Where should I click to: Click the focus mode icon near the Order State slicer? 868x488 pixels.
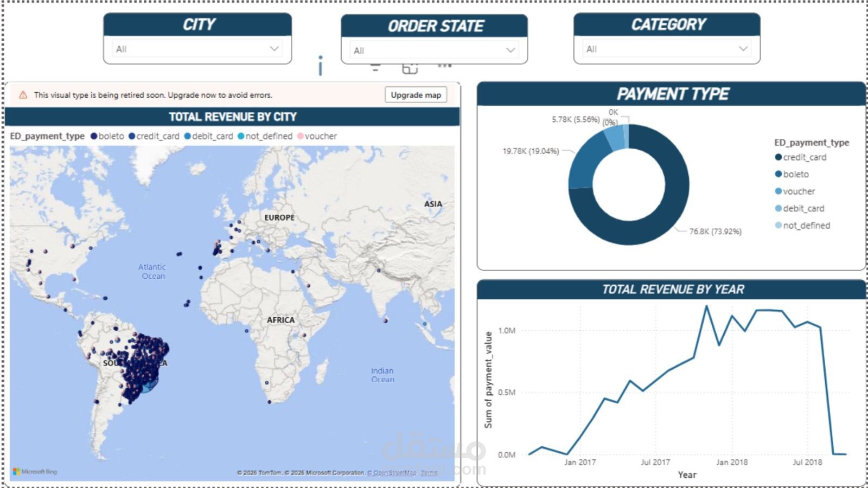click(x=410, y=68)
